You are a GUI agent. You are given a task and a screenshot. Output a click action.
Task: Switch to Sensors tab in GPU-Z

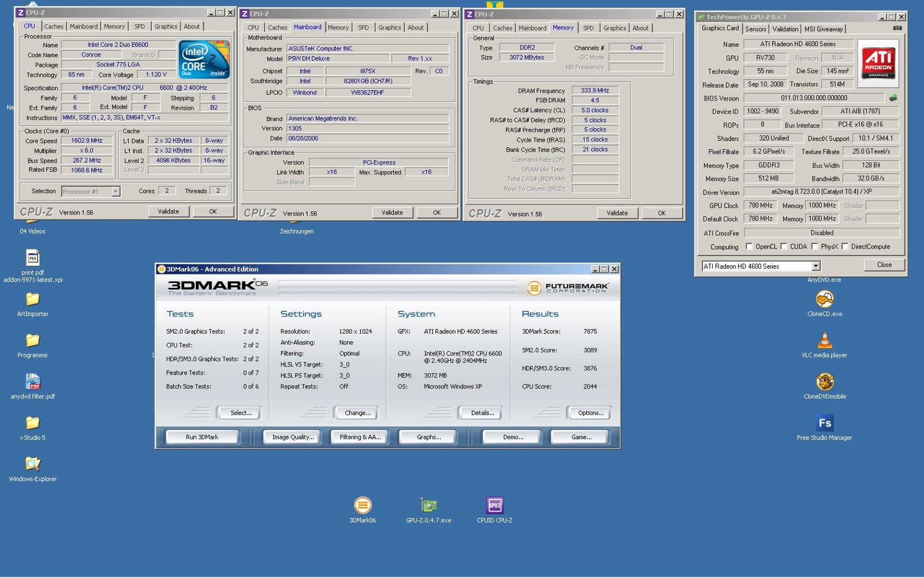[755, 29]
